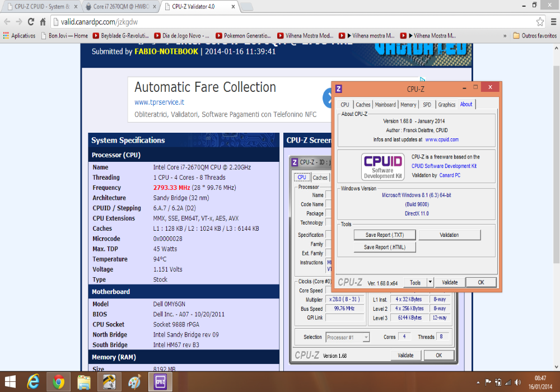
Task: Open Paint from the taskbar
Action: coord(134,382)
